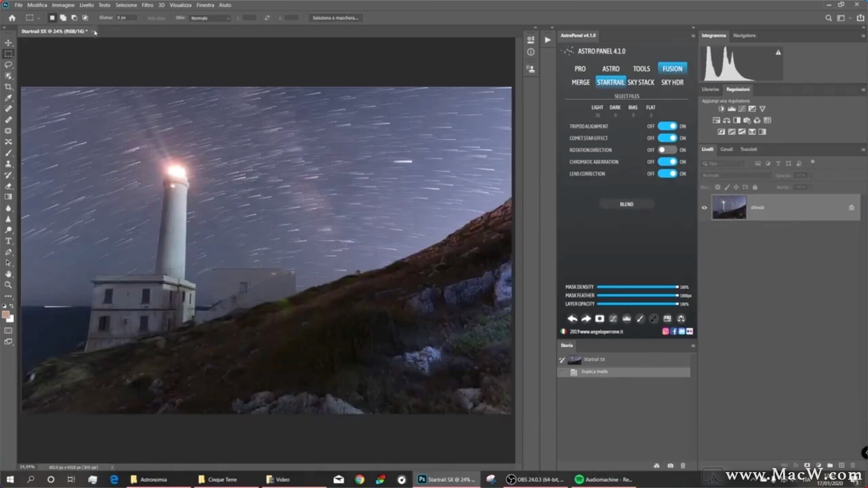Click the BLEND button in AstroPanel
This screenshot has height=488, width=868.
click(x=627, y=204)
